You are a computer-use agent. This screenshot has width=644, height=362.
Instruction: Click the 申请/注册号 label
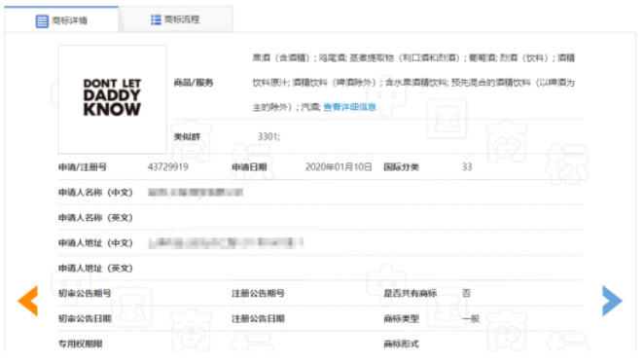tap(82, 166)
